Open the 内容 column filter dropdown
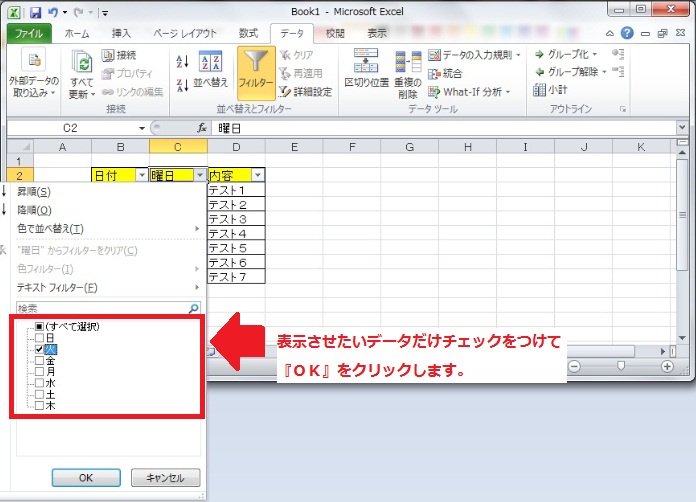 pyautogui.click(x=258, y=175)
